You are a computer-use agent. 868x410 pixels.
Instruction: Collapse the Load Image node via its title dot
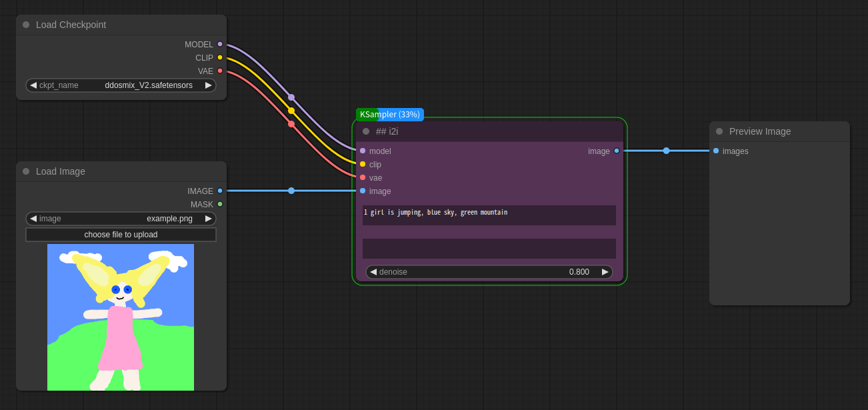(26, 171)
